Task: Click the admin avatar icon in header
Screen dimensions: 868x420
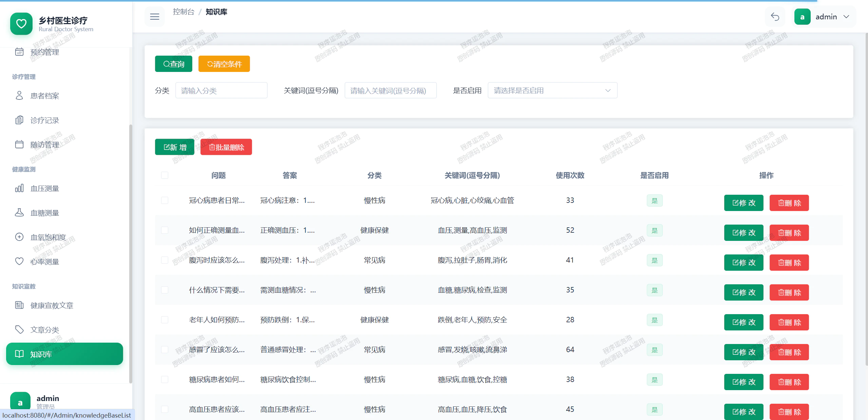Action: tap(802, 17)
